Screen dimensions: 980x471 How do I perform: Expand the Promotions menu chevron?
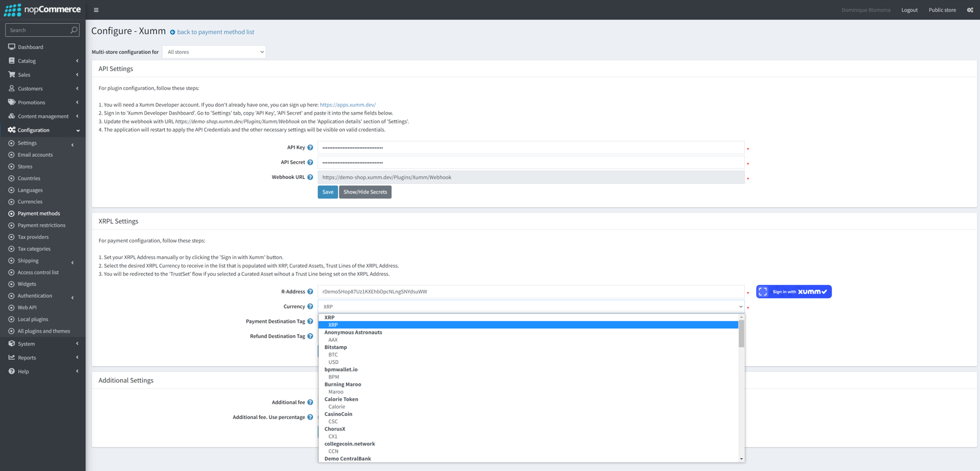pyautogui.click(x=77, y=102)
